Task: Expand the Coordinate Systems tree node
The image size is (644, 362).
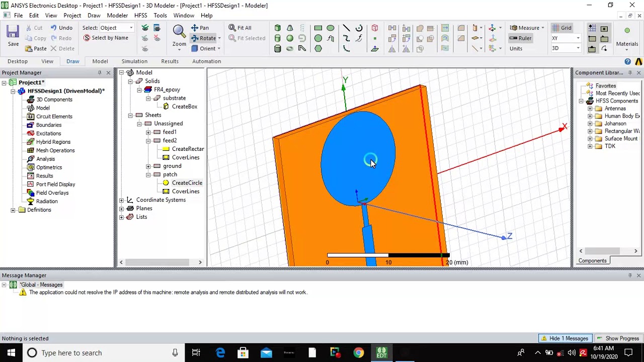Action: 121,200
